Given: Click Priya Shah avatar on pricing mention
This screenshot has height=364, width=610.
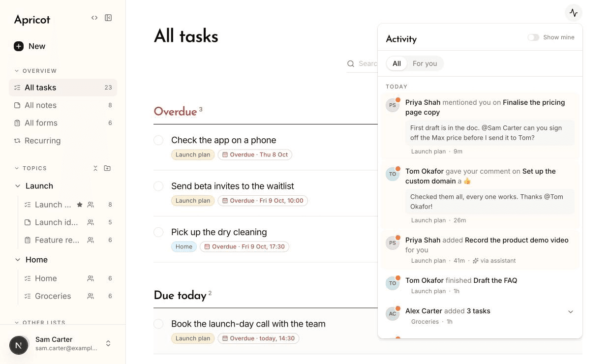Looking at the screenshot, I should (x=392, y=105).
